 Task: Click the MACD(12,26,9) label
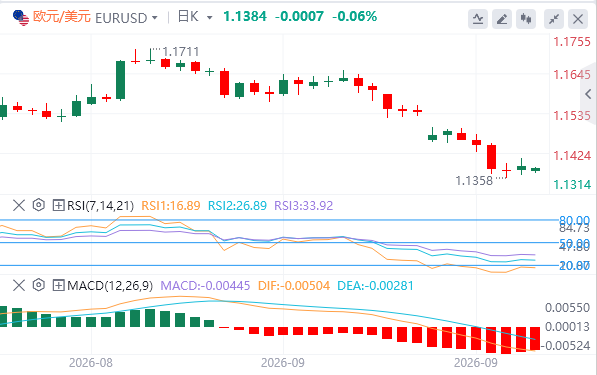click(x=110, y=285)
